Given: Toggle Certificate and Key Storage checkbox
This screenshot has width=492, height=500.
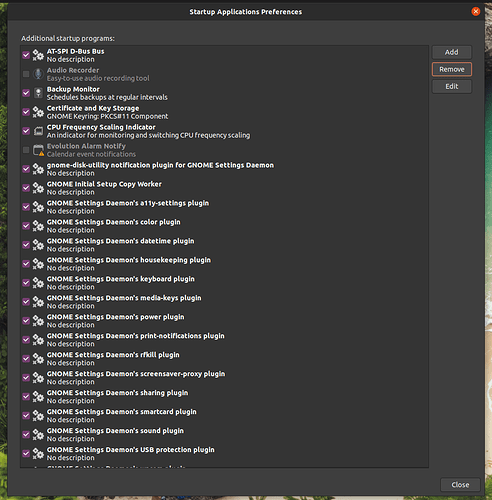Looking at the screenshot, I should [x=26, y=112].
